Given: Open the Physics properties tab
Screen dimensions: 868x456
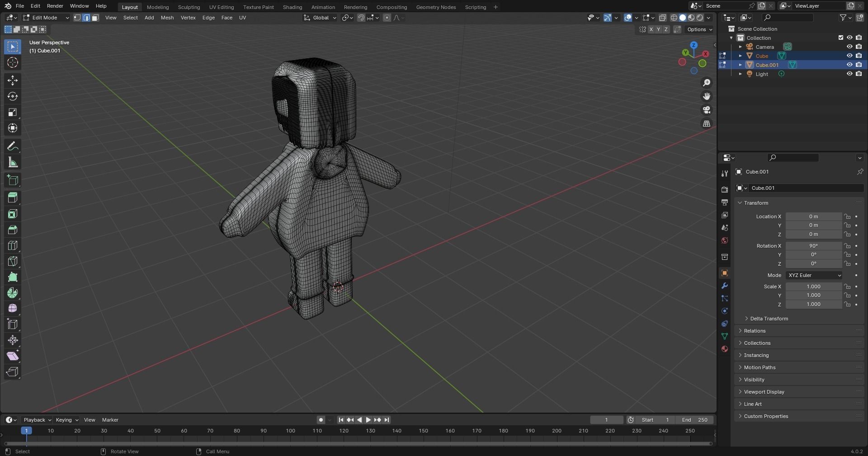Looking at the screenshot, I should [725, 311].
